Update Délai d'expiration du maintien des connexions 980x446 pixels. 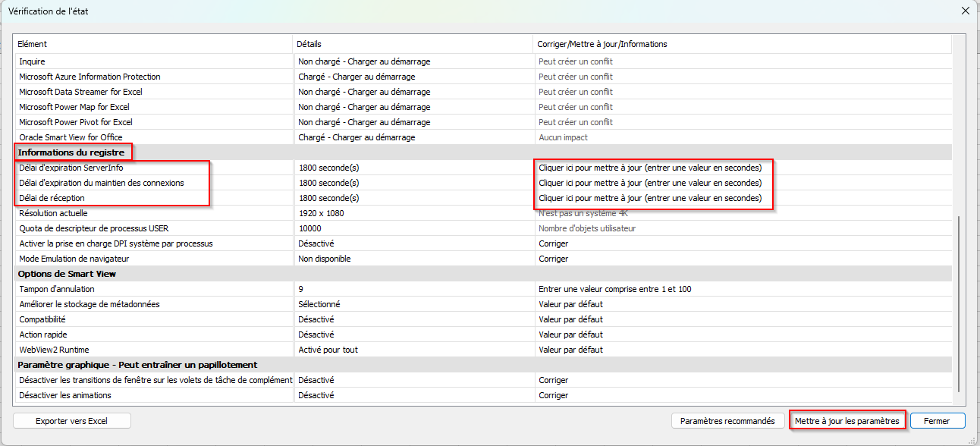pyautogui.click(x=649, y=183)
